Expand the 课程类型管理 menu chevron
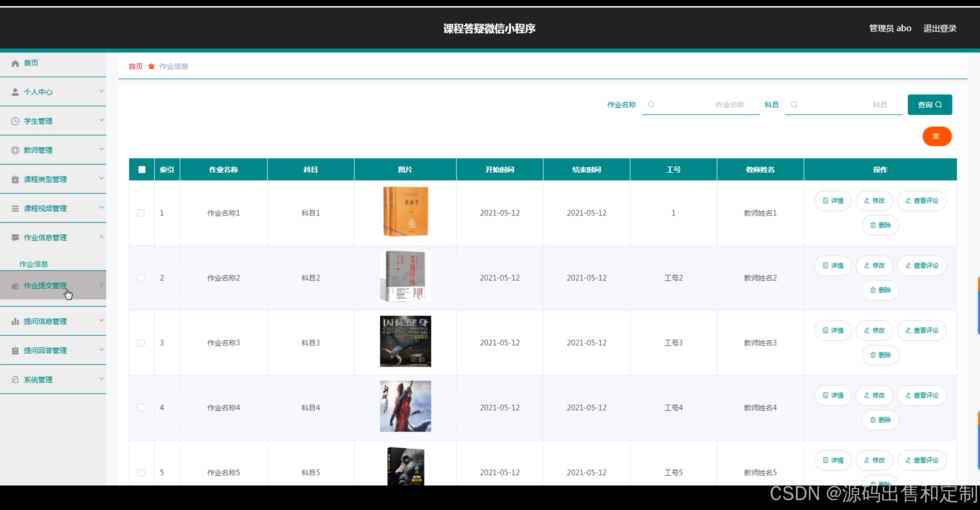980x510 pixels. click(101, 178)
